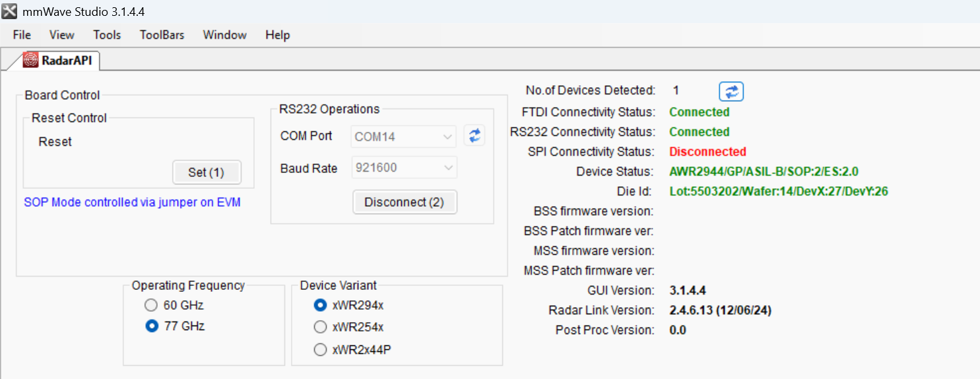Click the MSS Patch firmware ver label
Viewport: 980px width, 379px height.
click(589, 270)
